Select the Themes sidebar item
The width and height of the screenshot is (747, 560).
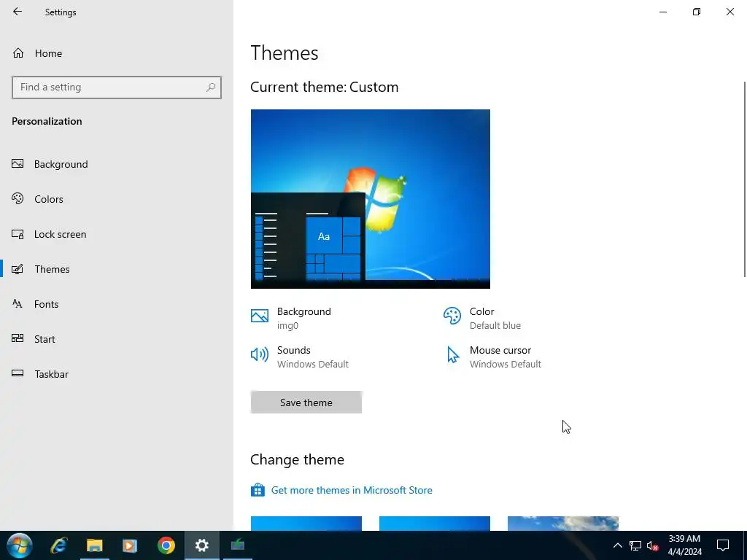(x=117, y=269)
